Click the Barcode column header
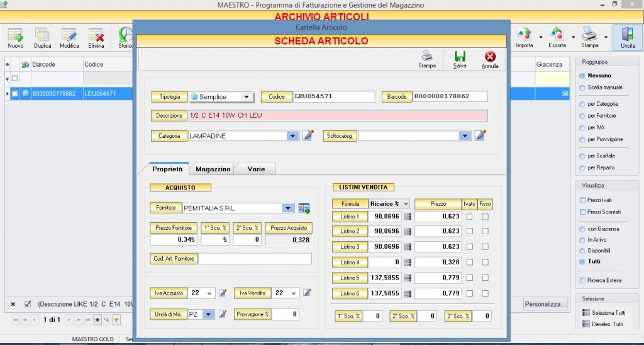The height and width of the screenshot is (345, 644). (x=56, y=65)
